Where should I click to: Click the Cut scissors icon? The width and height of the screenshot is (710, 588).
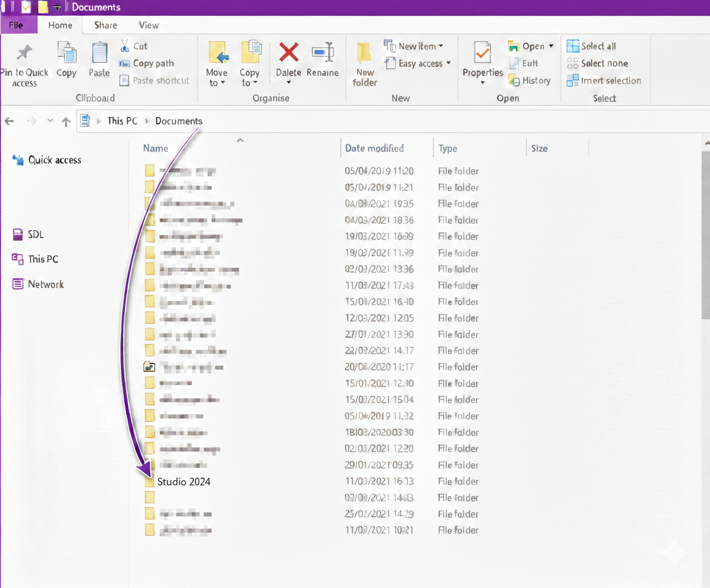[125, 46]
